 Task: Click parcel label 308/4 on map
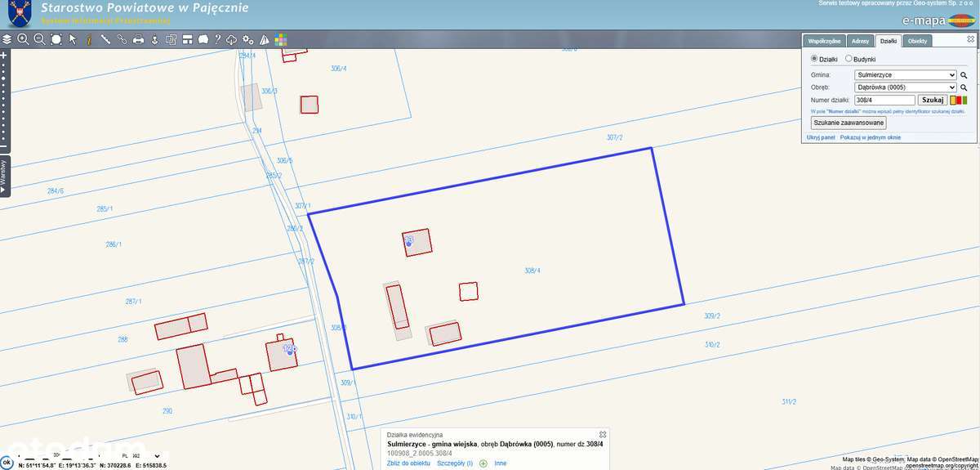pyautogui.click(x=533, y=271)
